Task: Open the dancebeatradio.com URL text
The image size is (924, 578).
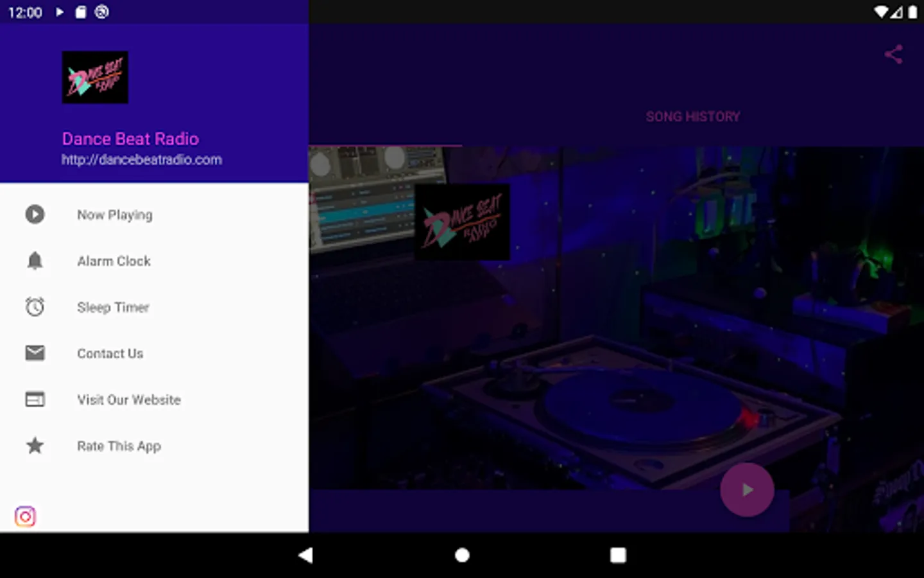Action: tap(142, 159)
